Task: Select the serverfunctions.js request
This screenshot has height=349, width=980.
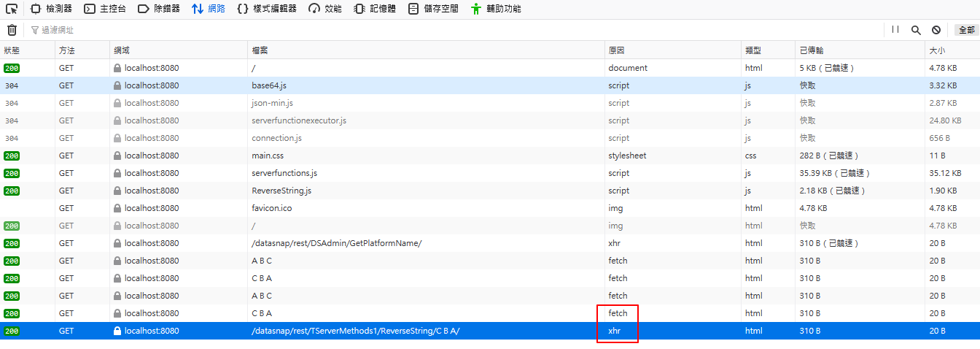Action: coord(490,173)
